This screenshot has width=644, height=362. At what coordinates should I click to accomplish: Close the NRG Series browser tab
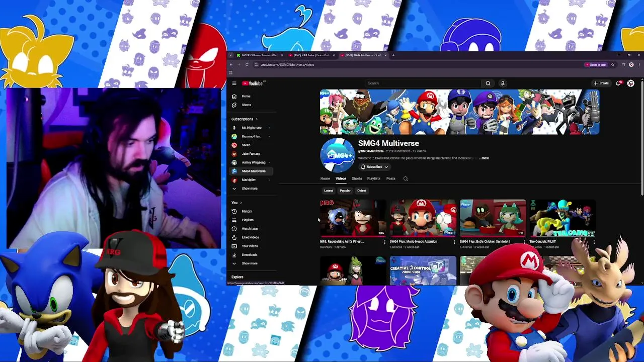[x=334, y=55]
